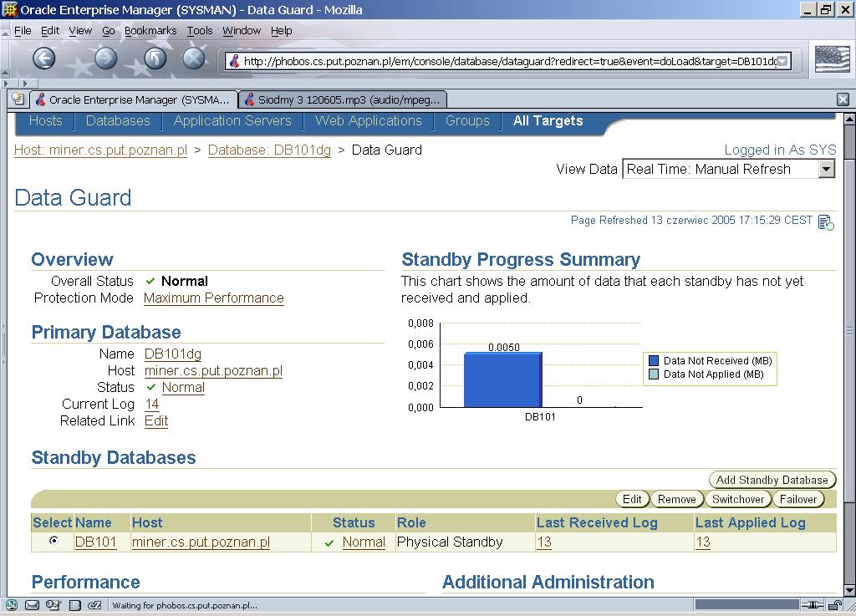This screenshot has width=856, height=616.
Task: Go forward with the browser Forward arrow
Action: point(106,58)
